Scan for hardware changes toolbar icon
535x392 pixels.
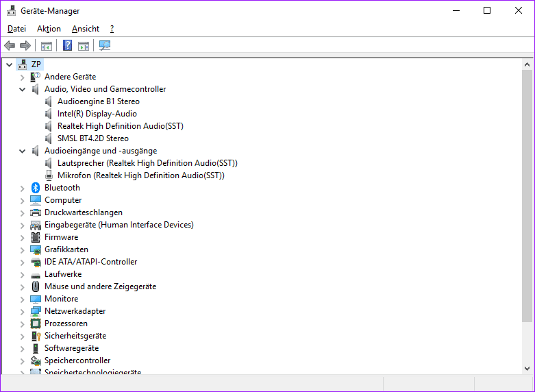pyautogui.click(x=105, y=45)
